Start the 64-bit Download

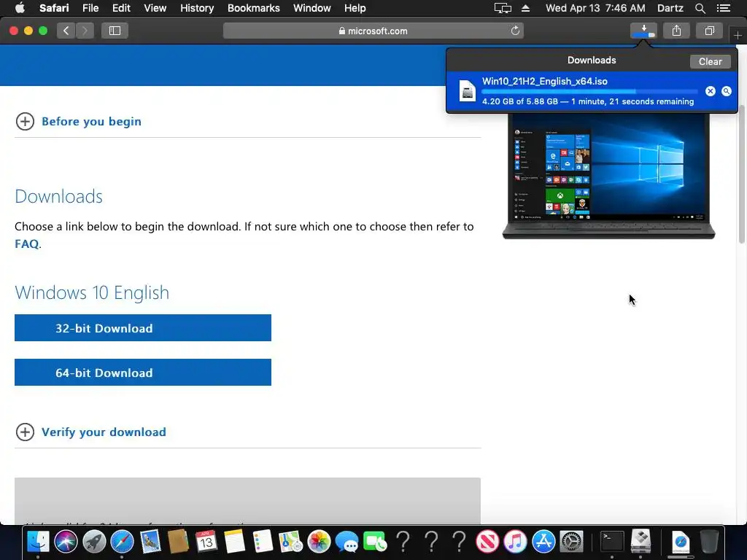pyautogui.click(x=143, y=373)
